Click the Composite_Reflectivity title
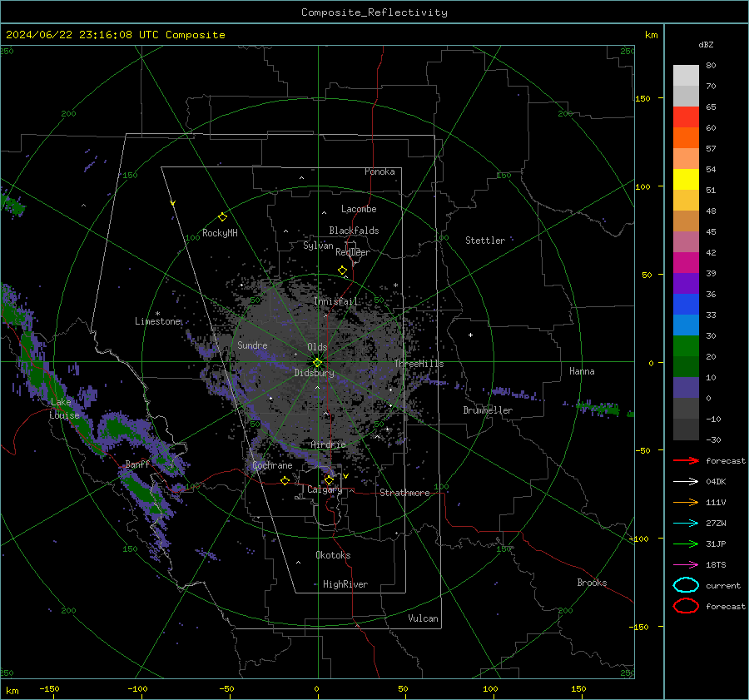 374,12
